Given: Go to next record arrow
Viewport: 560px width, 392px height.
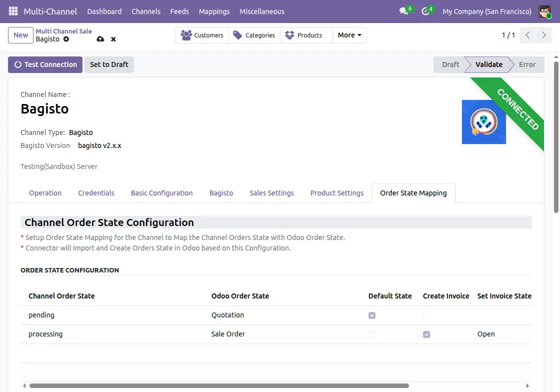Looking at the screenshot, I should [x=544, y=35].
